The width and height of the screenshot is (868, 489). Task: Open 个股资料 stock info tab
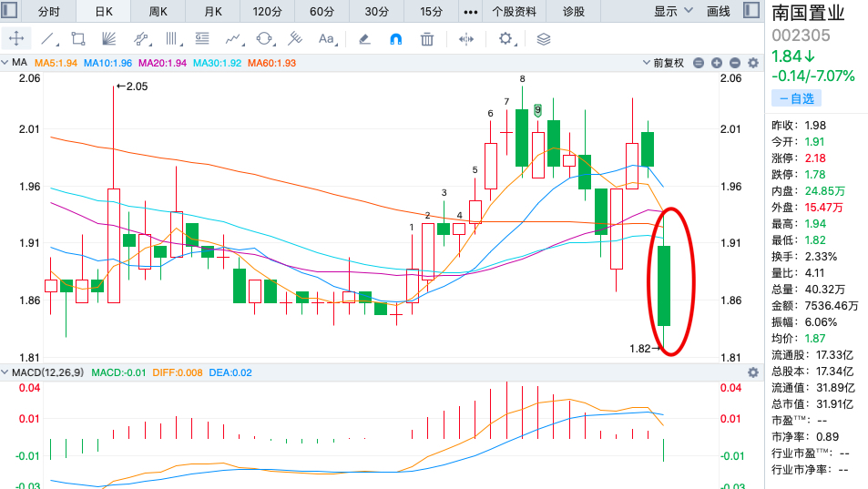tap(515, 12)
